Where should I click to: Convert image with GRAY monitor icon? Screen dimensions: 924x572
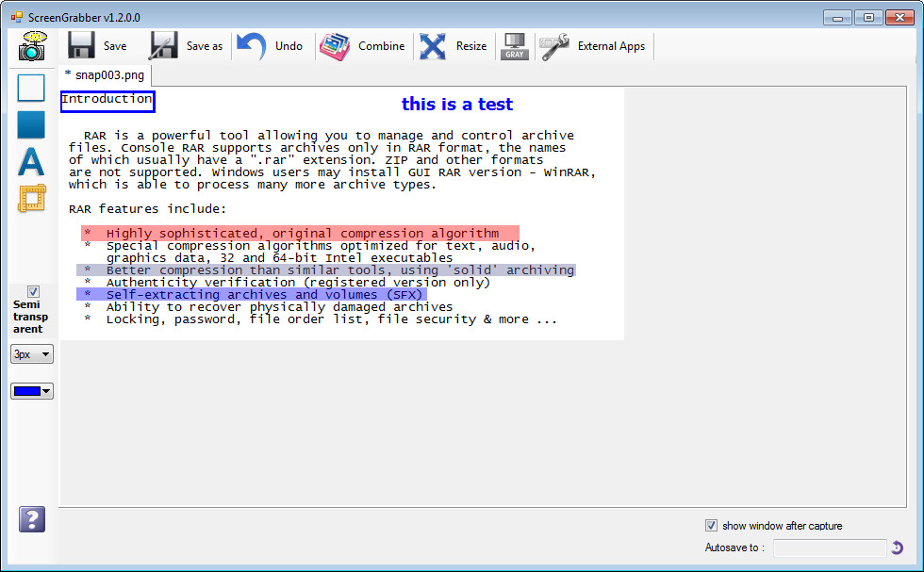(x=515, y=46)
